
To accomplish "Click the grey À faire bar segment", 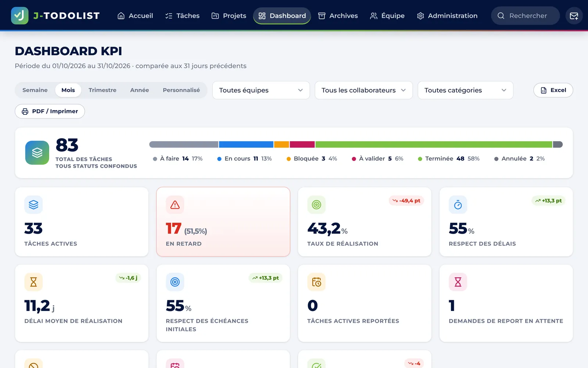I will (184, 145).
